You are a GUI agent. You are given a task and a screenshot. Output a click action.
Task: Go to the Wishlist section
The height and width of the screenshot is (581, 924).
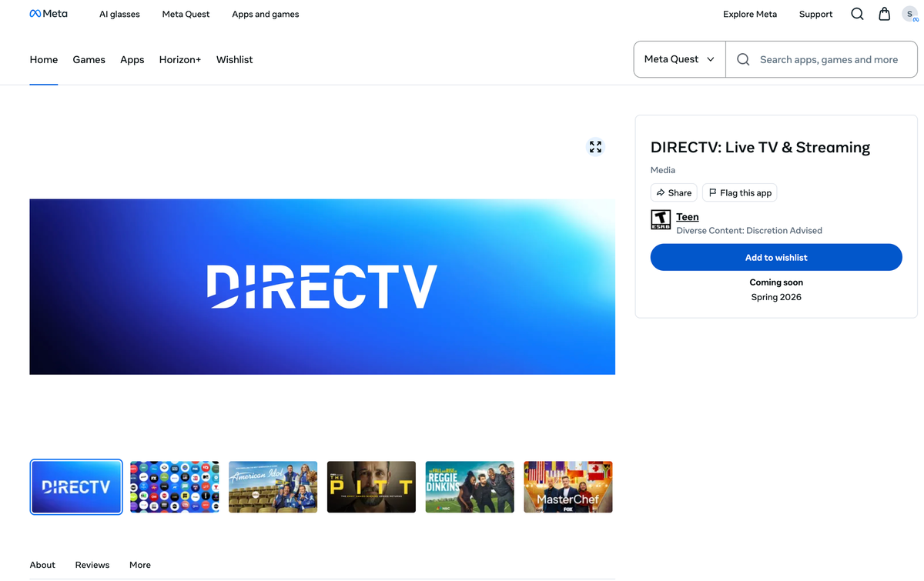coord(234,59)
